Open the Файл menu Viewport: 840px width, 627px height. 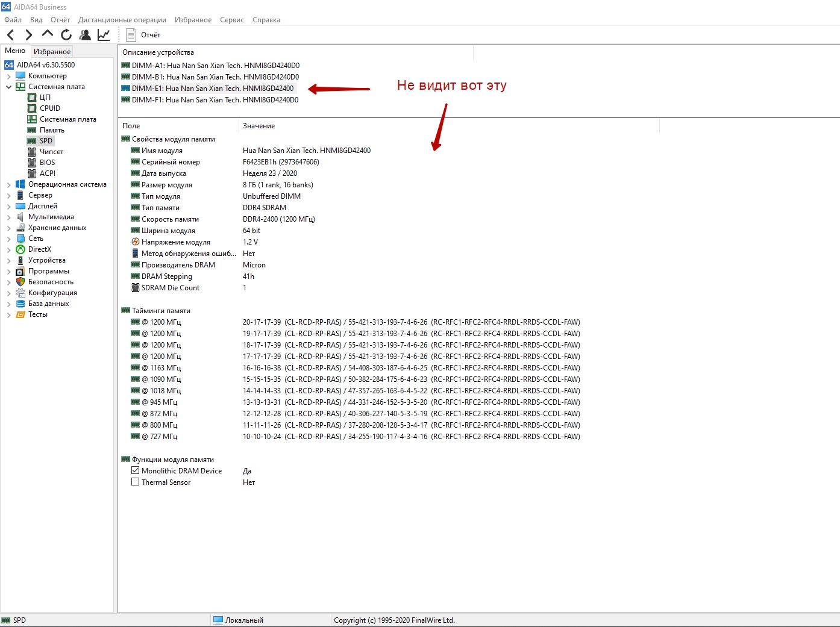click(13, 20)
